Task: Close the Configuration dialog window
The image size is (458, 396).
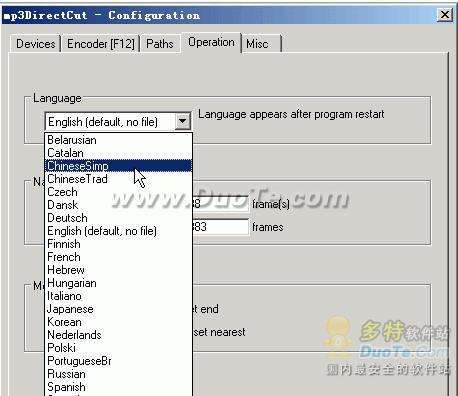Action: pyautogui.click(x=445, y=15)
